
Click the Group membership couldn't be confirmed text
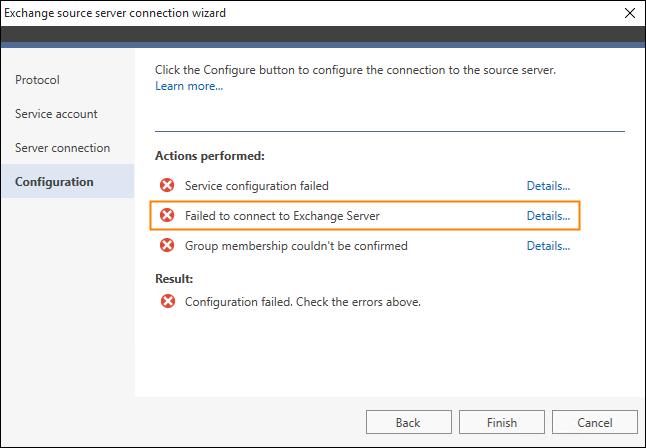(296, 246)
